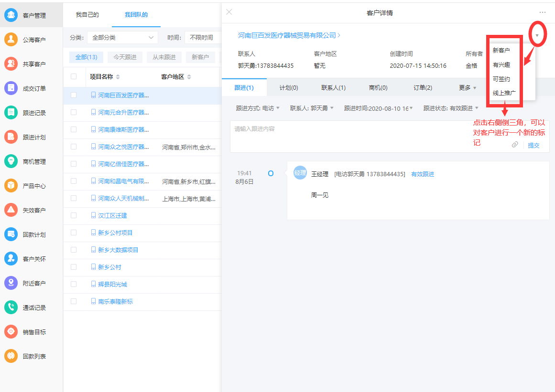Switch to 我自己的 tab
The height and width of the screenshot is (392, 555).
tap(87, 14)
